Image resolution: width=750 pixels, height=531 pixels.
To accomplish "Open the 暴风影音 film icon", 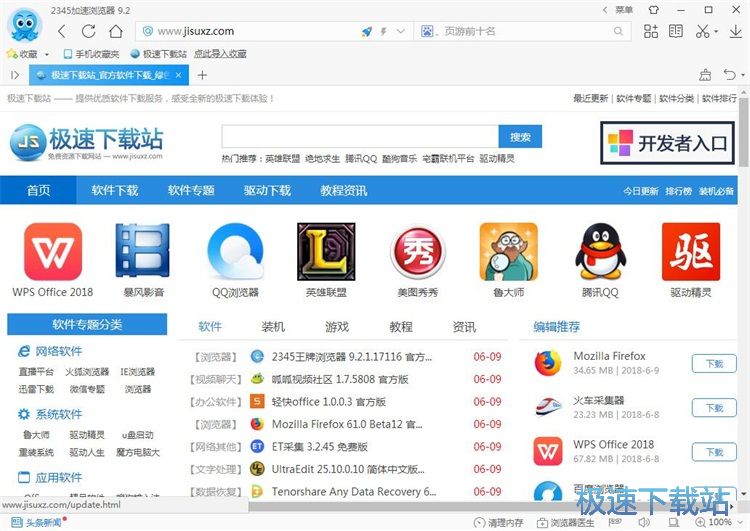I will 143,251.
